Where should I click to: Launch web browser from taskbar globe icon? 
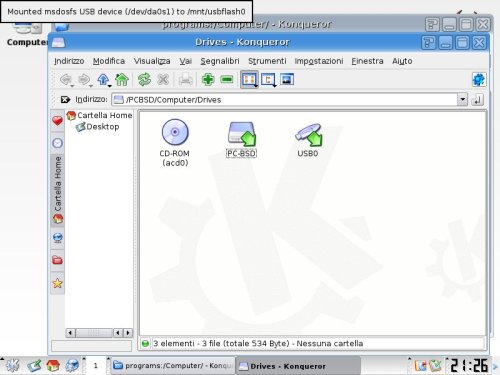(x=72, y=366)
